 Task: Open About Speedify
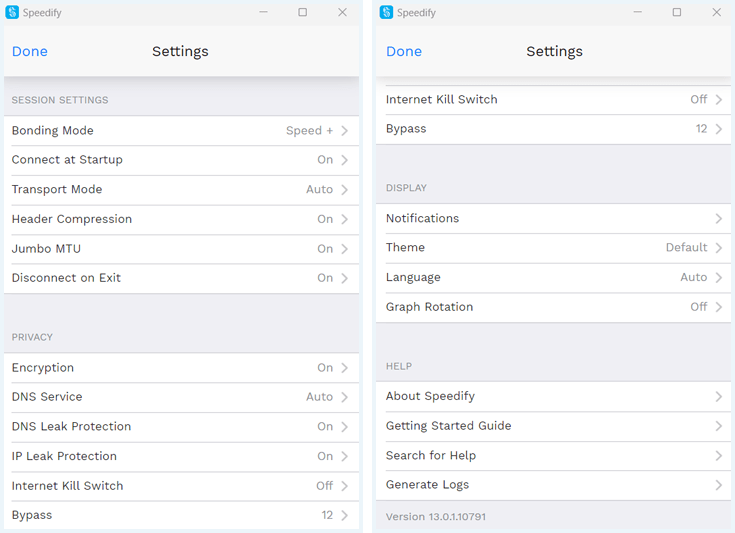click(x=553, y=397)
